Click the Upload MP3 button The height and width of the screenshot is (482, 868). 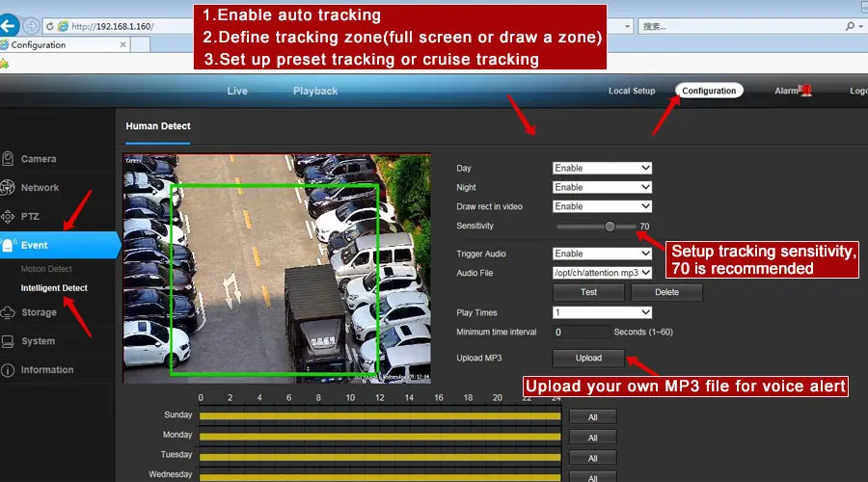click(588, 358)
